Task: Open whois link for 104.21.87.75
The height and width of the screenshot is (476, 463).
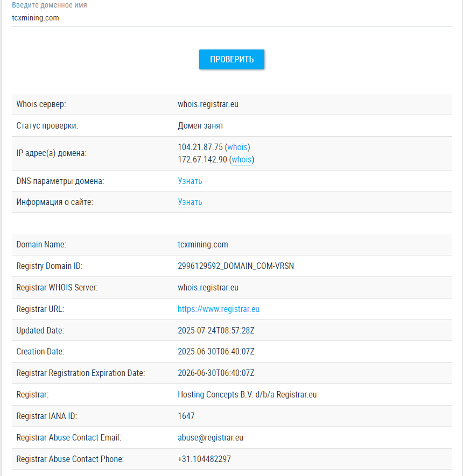Action: tap(237, 147)
